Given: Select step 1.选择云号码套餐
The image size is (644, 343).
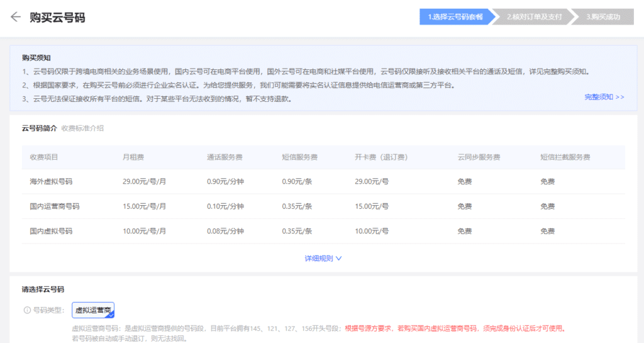Looking at the screenshot, I should (x=455, y=17).
